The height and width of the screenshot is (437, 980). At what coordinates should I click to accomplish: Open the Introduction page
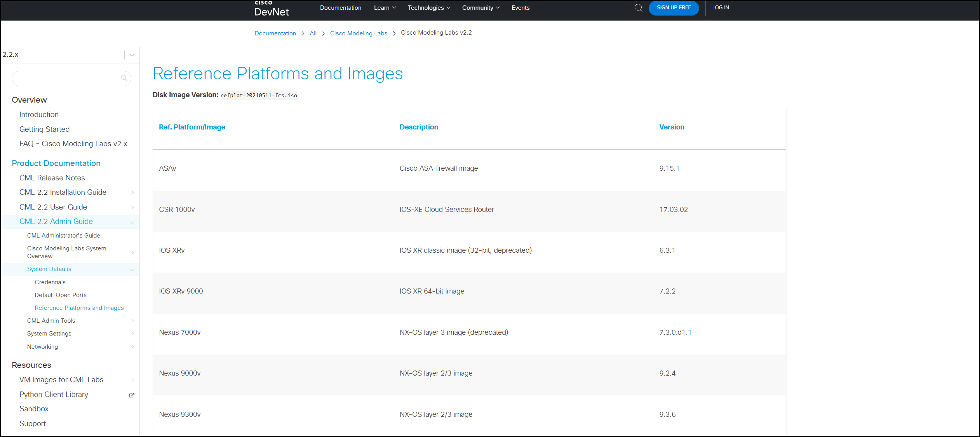pos(39,115)
